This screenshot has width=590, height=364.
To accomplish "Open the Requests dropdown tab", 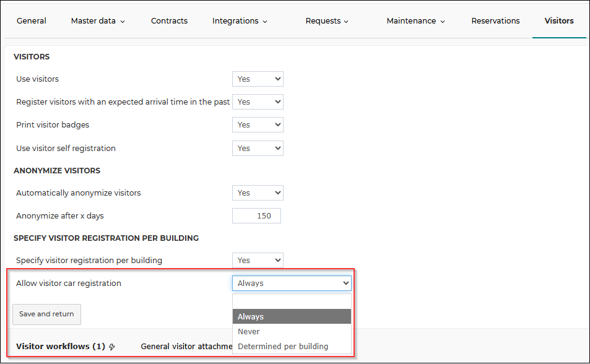I will 327,21.
